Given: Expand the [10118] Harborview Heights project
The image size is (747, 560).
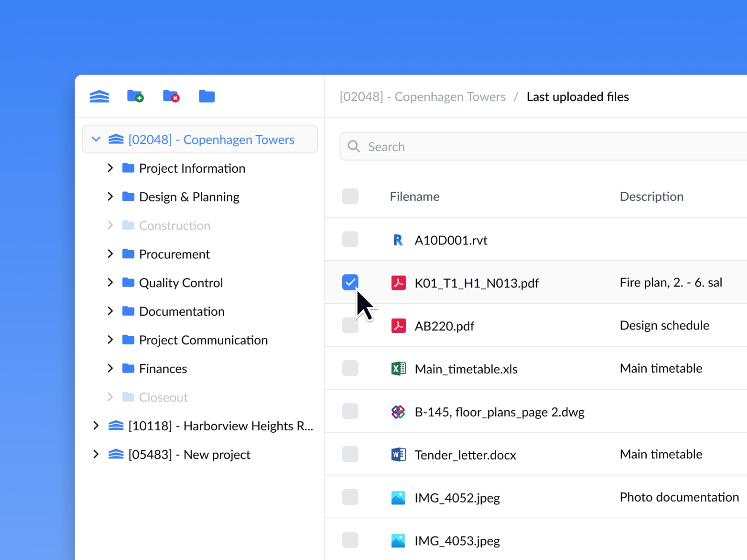Looking at the screenshot, I should point(96,426).
